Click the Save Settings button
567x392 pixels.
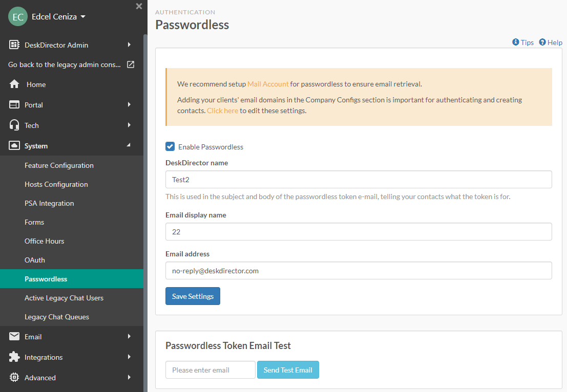(193, 296)
